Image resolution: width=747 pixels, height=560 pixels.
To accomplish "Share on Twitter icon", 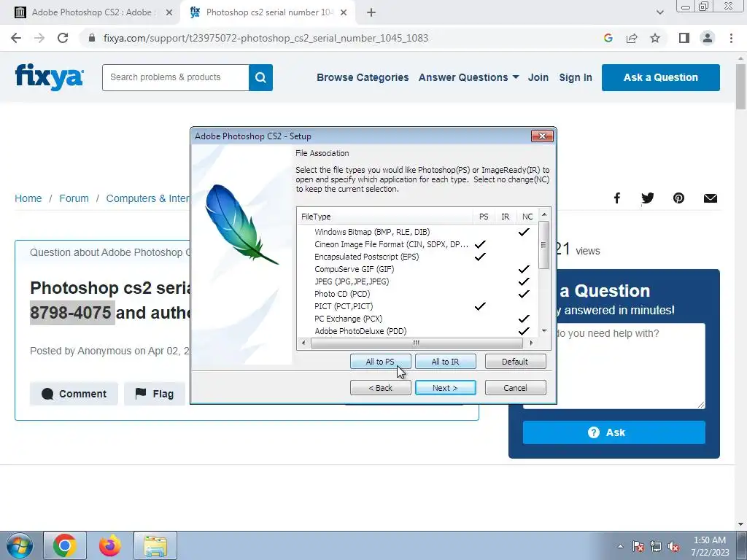I will pos(648,198).
